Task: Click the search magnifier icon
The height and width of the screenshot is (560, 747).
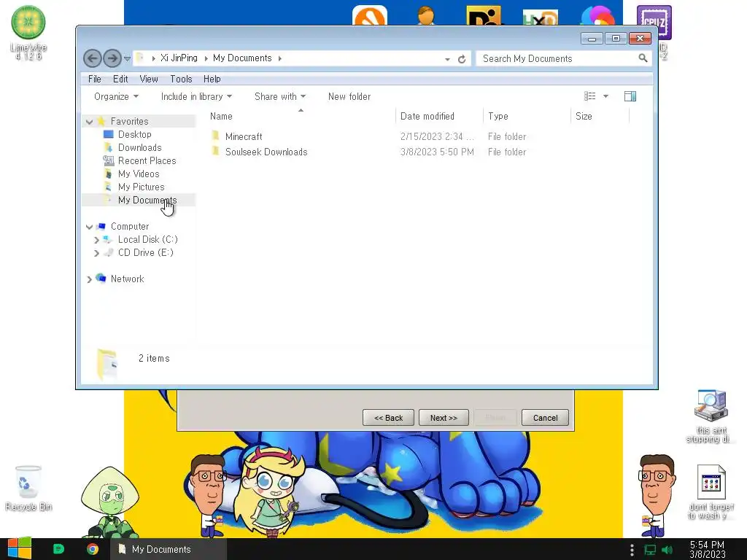Action: coord(643,58)
